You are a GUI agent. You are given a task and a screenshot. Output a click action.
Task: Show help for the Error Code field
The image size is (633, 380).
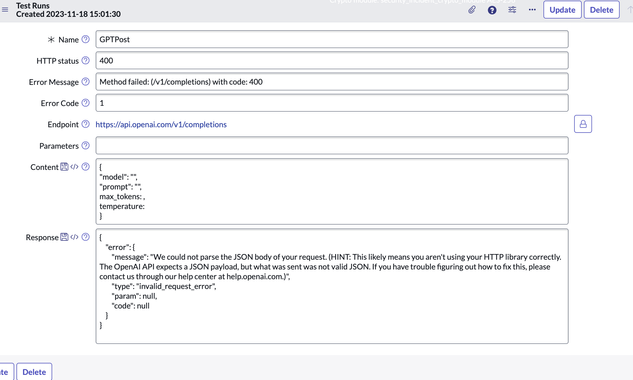(x=85, y=103)
